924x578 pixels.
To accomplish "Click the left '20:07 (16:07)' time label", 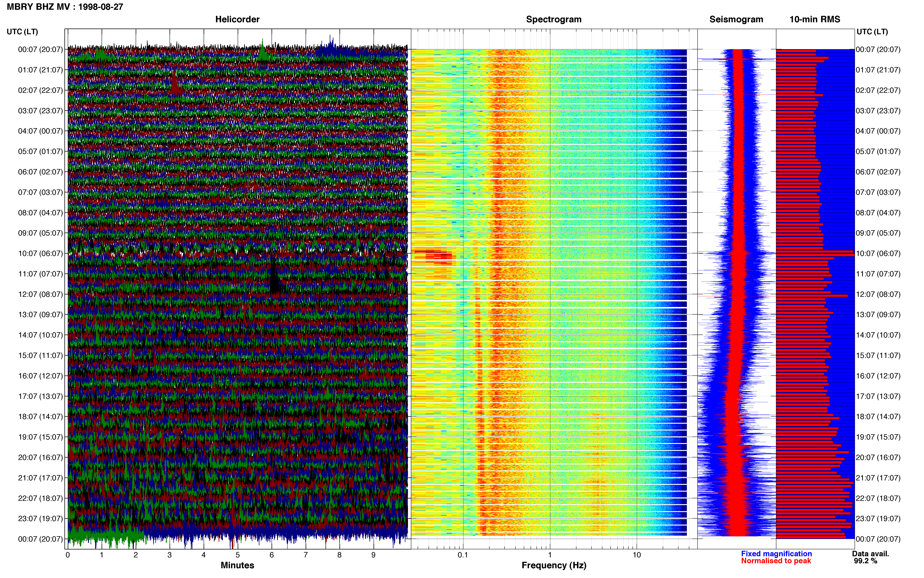I will click(40, 458).
